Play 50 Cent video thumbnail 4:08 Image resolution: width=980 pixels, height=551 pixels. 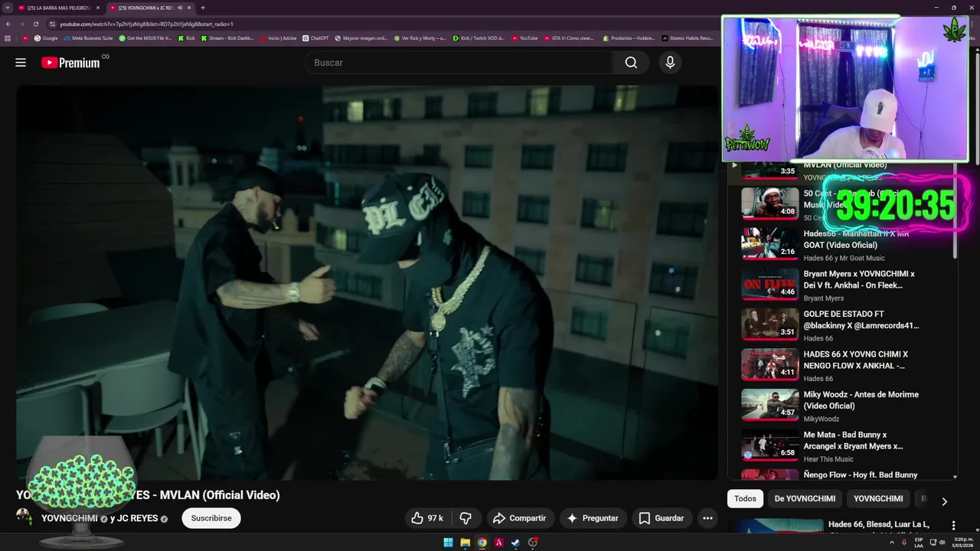coord(769,203)
